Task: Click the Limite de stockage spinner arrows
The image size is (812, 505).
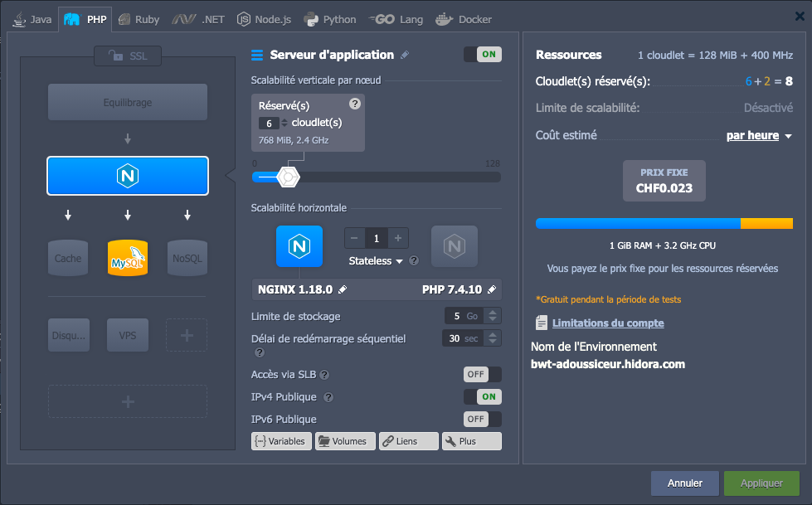Action: tap(493, 316)
